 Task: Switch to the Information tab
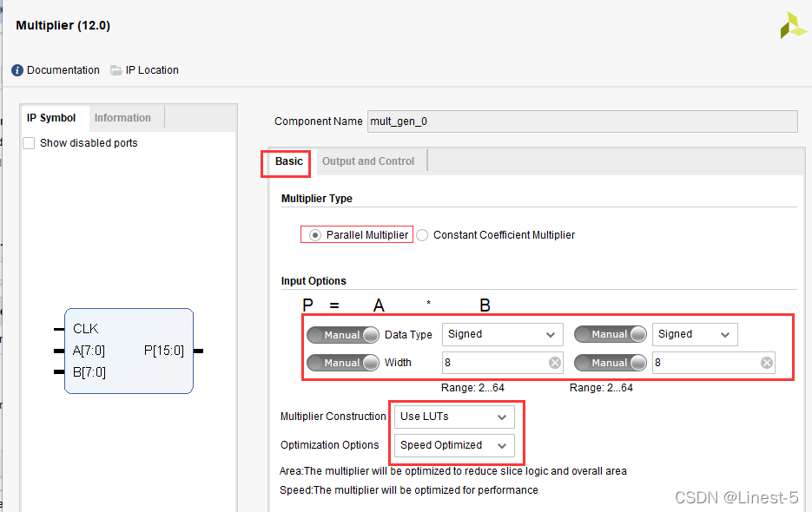pyautogui.click(x=122, y=118)
